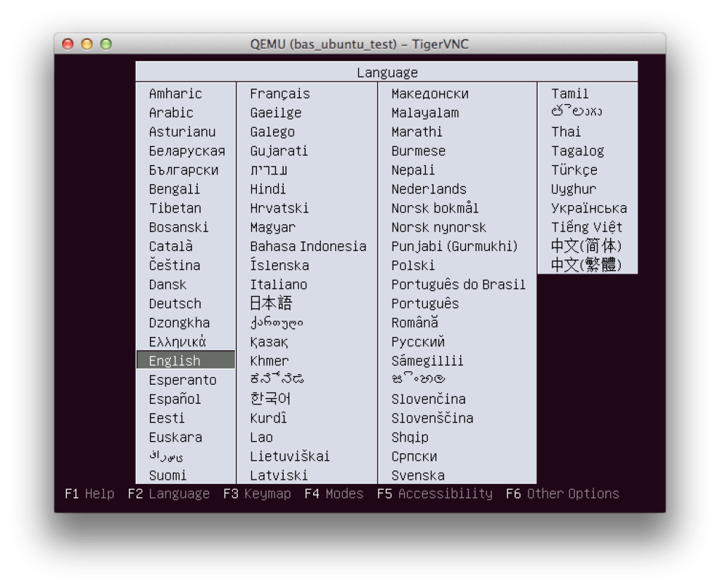Select Bahasa Indonesia language entry
The width and height of the screenshot is (720, 588).
308,246
